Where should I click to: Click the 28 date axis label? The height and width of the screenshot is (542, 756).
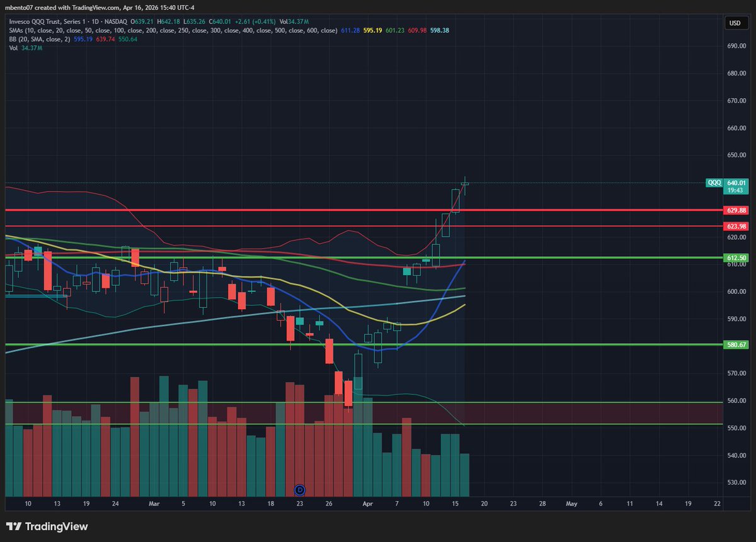point(542,504)
